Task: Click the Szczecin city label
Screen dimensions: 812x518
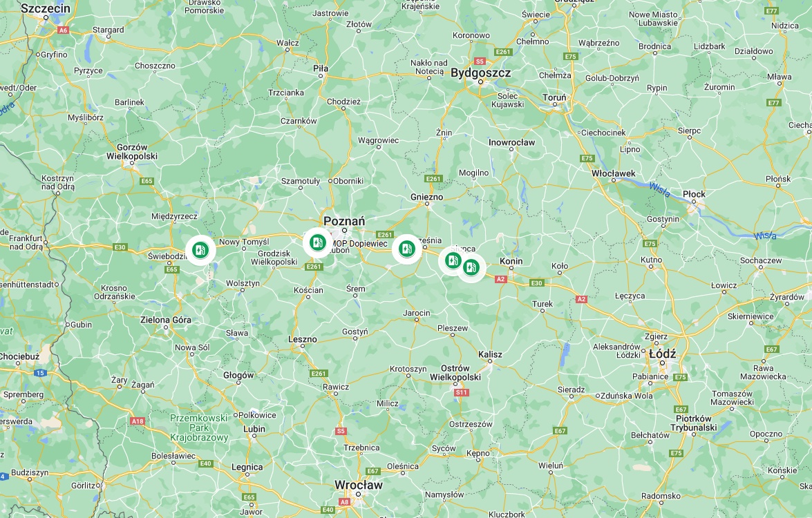Action: (46, 8)
